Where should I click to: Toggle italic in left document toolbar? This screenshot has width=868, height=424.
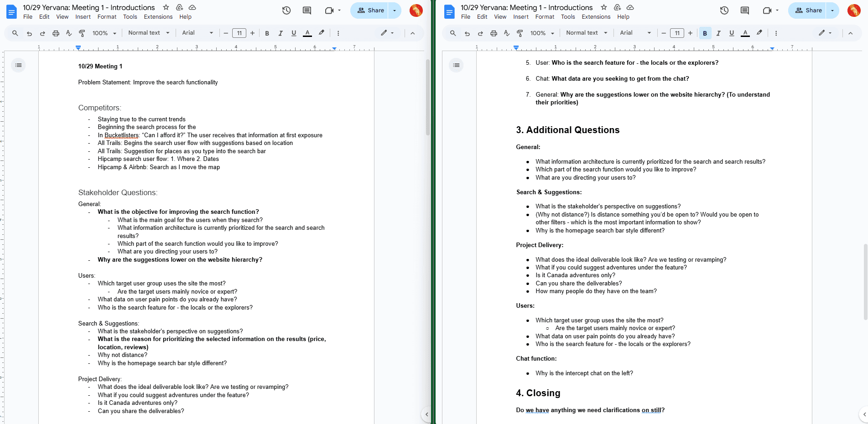(x=281, y=33)
